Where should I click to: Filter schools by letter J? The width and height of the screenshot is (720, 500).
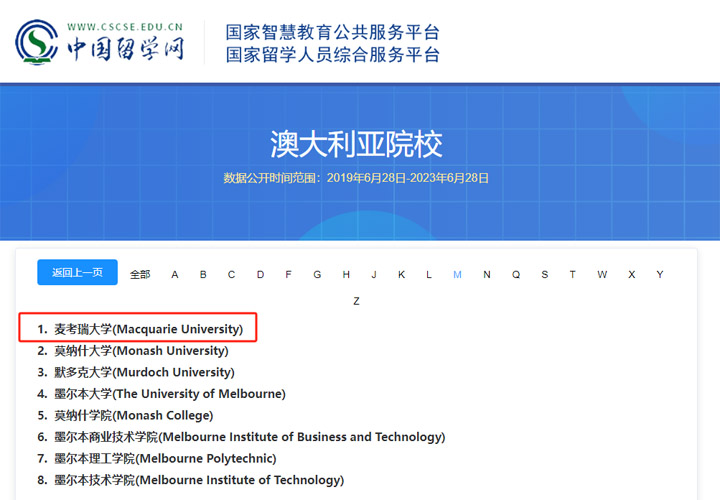pyautogui.click(x=374, y=275)
